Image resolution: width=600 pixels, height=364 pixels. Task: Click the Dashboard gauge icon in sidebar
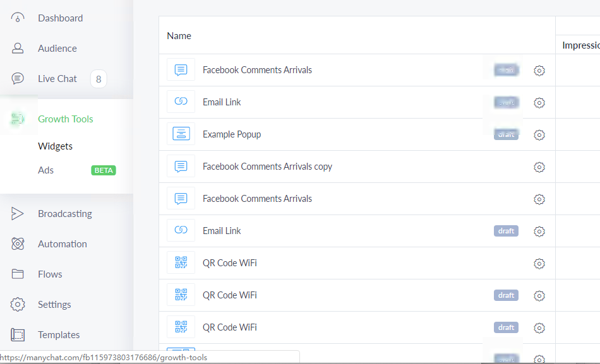click(18, 18)
